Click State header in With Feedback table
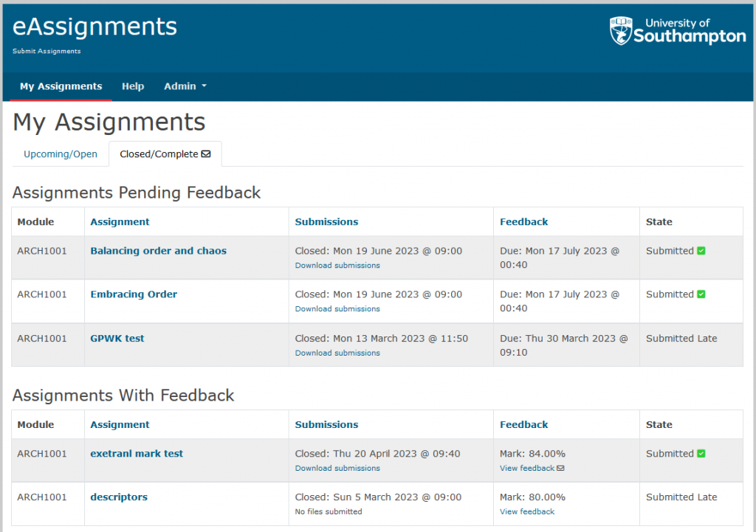 pos(659,424)
